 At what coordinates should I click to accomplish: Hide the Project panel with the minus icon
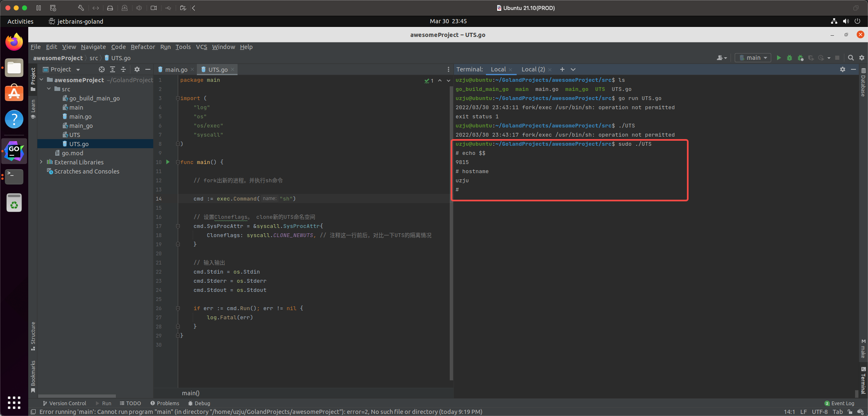pyautogui.click(x=148, y=69)
